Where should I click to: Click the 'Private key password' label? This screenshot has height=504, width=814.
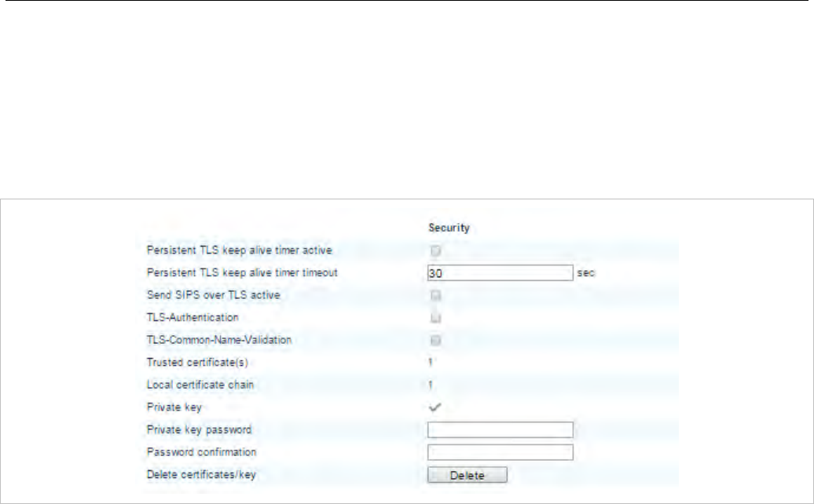(199, 430)
